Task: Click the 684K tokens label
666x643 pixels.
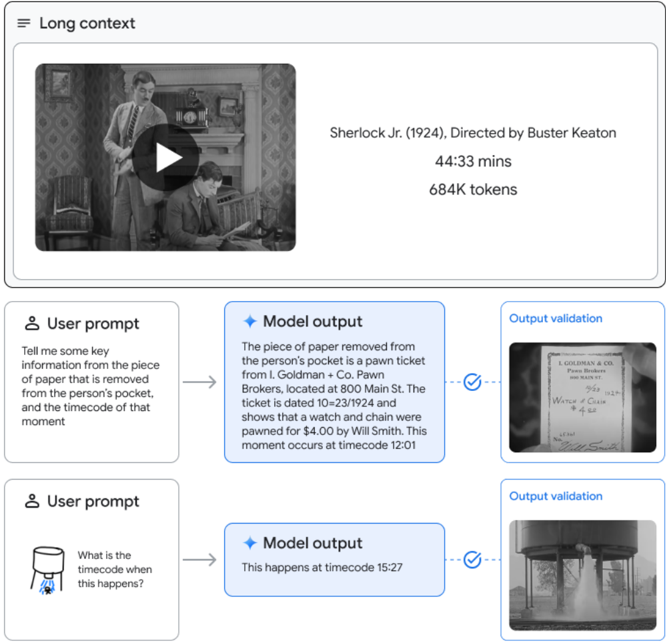Action: pyautogui.click(x=473, y=189)
